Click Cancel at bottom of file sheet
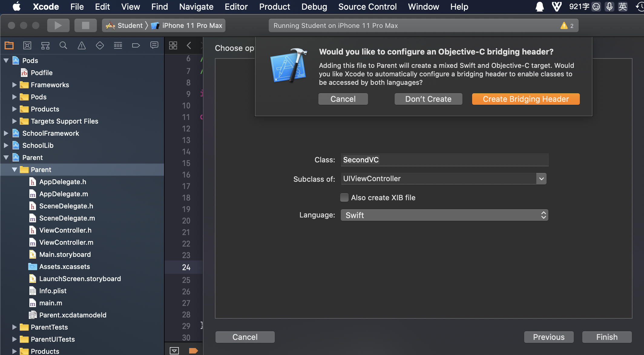This screenshot has height=355, width=644. (x=245, y=337)
